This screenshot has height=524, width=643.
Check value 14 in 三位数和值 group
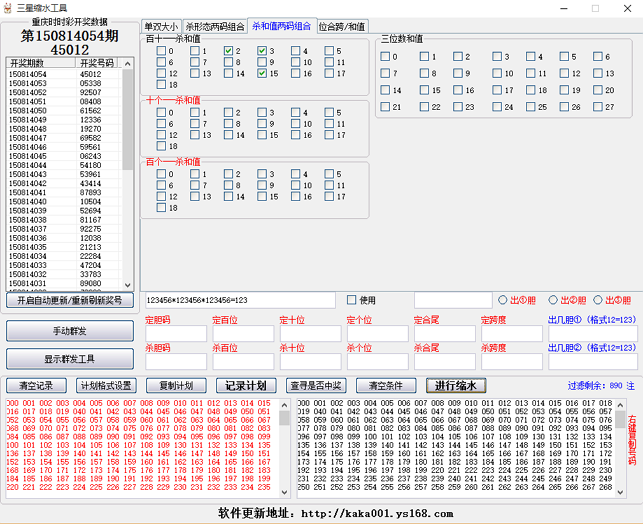click(385, 90)
